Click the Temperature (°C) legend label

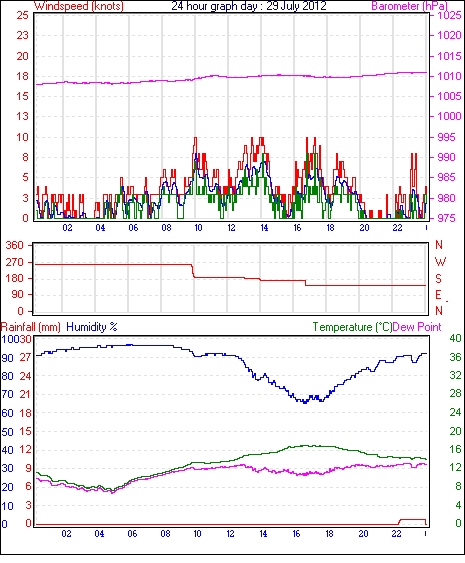[x=352, y=327]
